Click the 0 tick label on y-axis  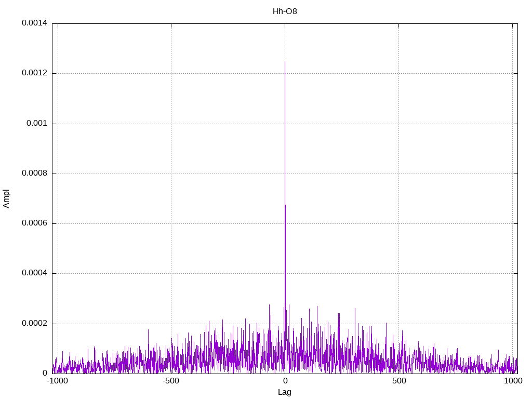[45, 373]
